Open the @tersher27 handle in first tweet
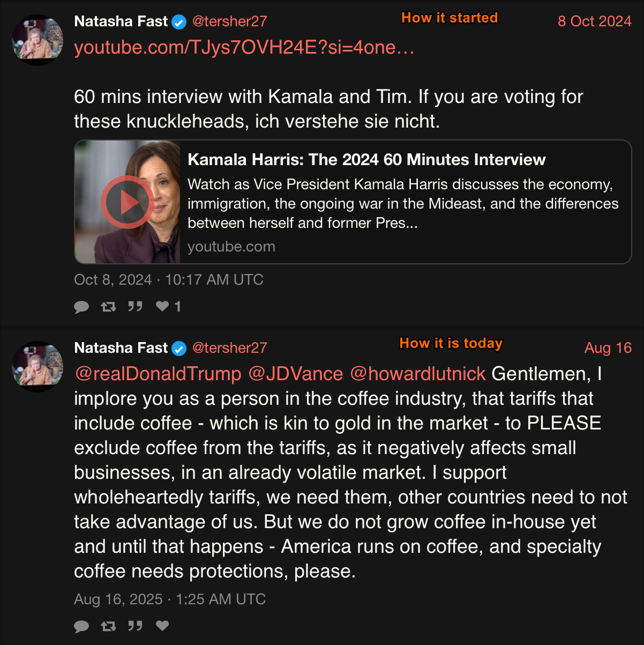The image size is (644, 645). [229, 21]
